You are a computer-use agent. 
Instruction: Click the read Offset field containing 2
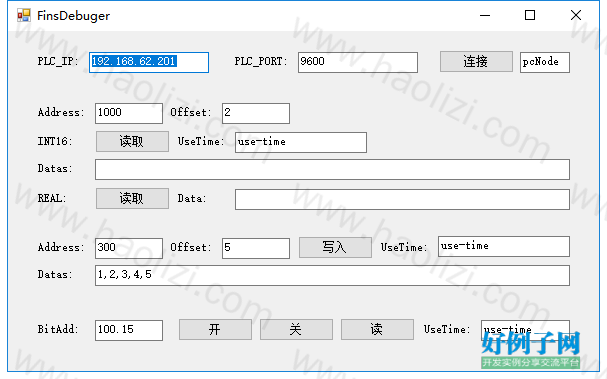coord(256,113)
